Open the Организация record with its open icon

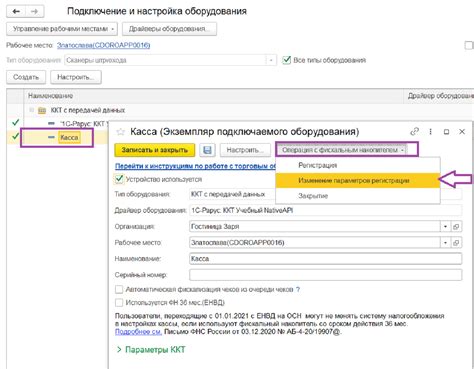pos(456,227)
